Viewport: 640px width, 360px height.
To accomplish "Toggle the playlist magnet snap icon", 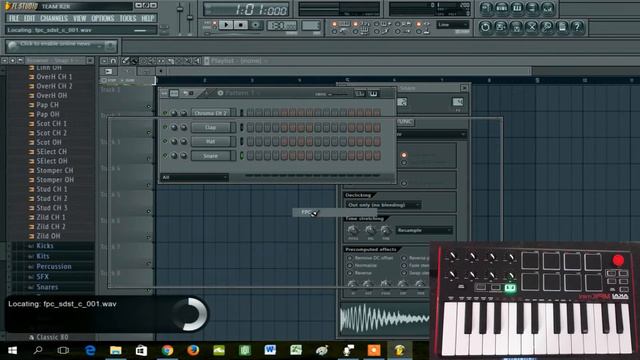I will (x=113, y=61).
